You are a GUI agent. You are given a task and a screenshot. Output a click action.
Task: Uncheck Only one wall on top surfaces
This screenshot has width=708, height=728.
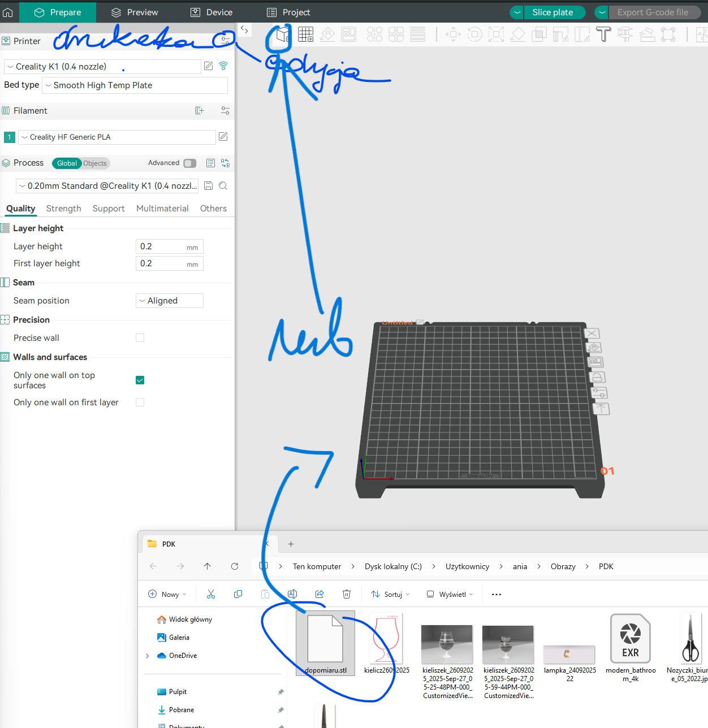pos(140,380)
